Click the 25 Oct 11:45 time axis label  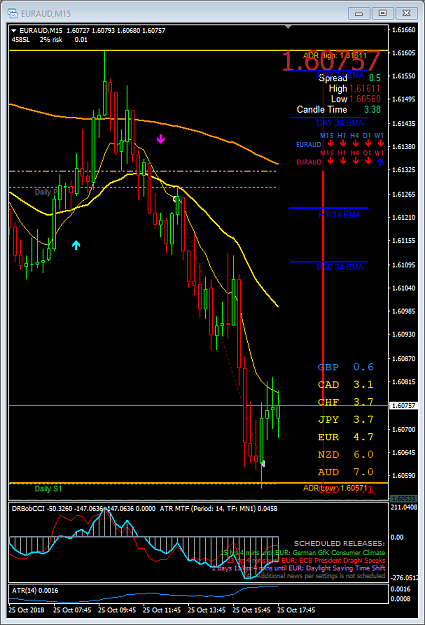click(161, 610)
